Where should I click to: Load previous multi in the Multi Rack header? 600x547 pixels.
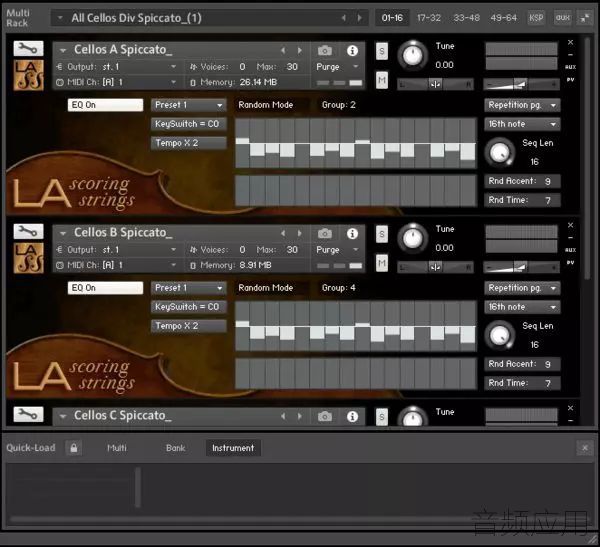(x=343, y=18)
